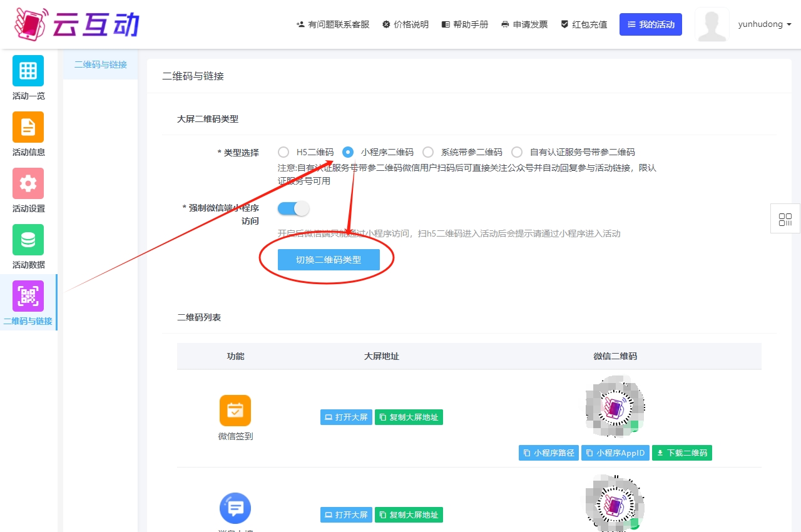Click the 功能 column header
This screenshot has width=801, height=532.
(x=235, y=356)
